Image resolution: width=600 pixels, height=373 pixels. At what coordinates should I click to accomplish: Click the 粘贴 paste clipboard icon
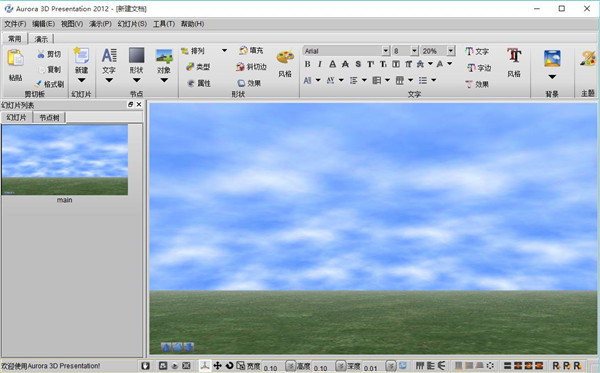(15, 58)
